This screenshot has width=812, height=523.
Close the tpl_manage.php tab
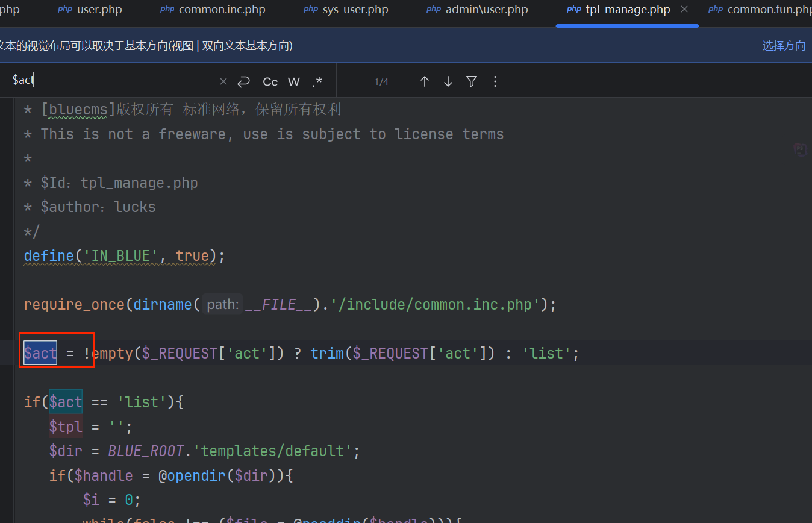click(684, 10)
